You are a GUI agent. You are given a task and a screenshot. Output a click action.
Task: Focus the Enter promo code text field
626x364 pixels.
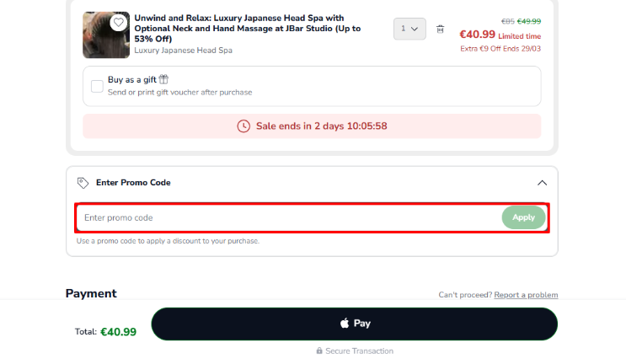click(x=286, y=217)
